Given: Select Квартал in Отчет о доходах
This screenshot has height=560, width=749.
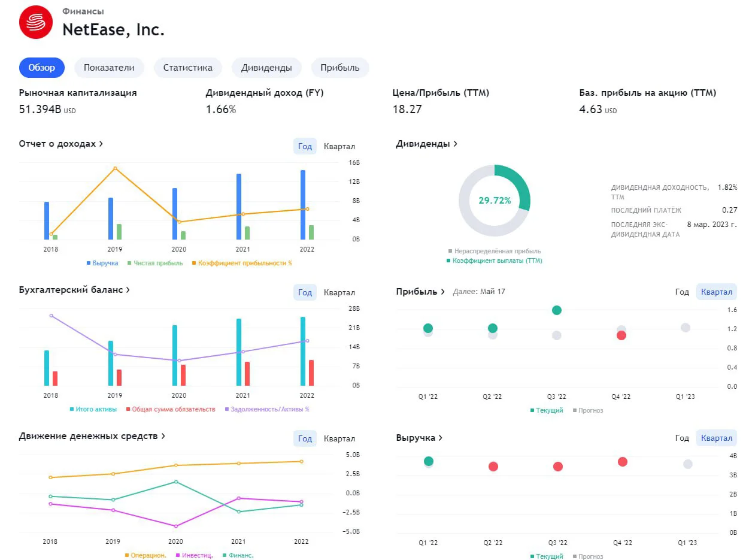Looking at the screenshot, I should 339,146.
